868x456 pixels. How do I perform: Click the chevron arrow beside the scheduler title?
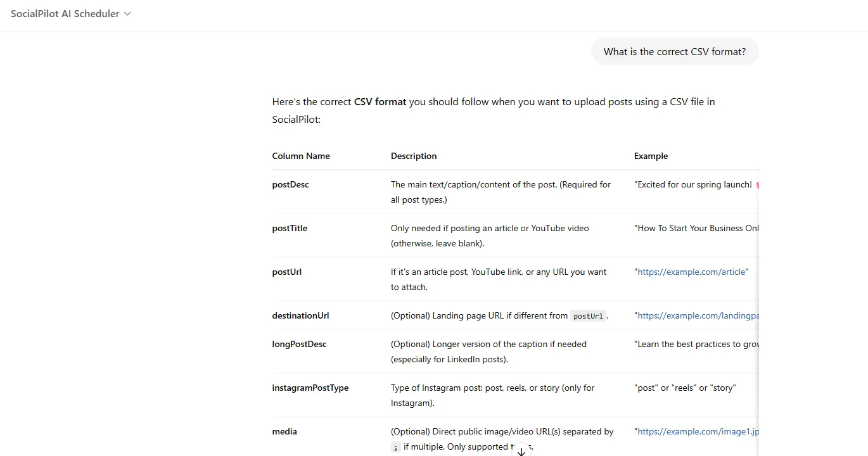pos(127,14)
